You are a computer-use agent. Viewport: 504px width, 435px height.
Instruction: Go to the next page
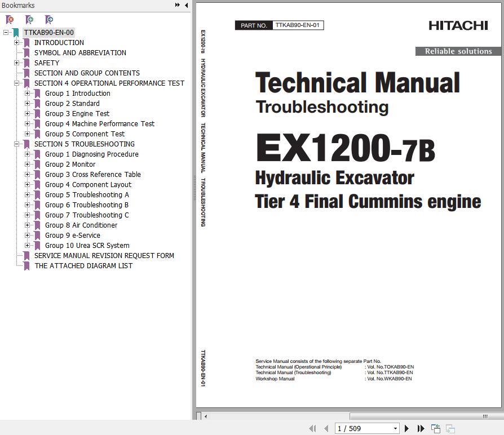coord(406,429)
